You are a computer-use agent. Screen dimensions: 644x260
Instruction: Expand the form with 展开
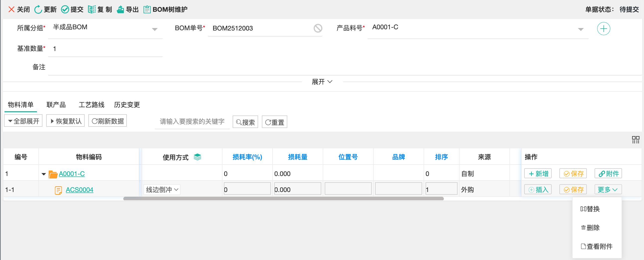[322, 82]
